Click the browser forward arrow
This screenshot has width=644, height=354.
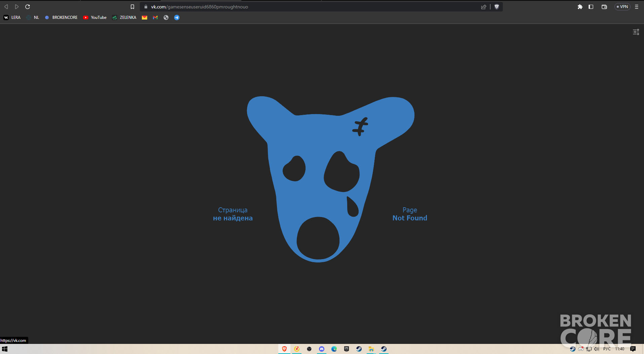(x=17, y=7)
